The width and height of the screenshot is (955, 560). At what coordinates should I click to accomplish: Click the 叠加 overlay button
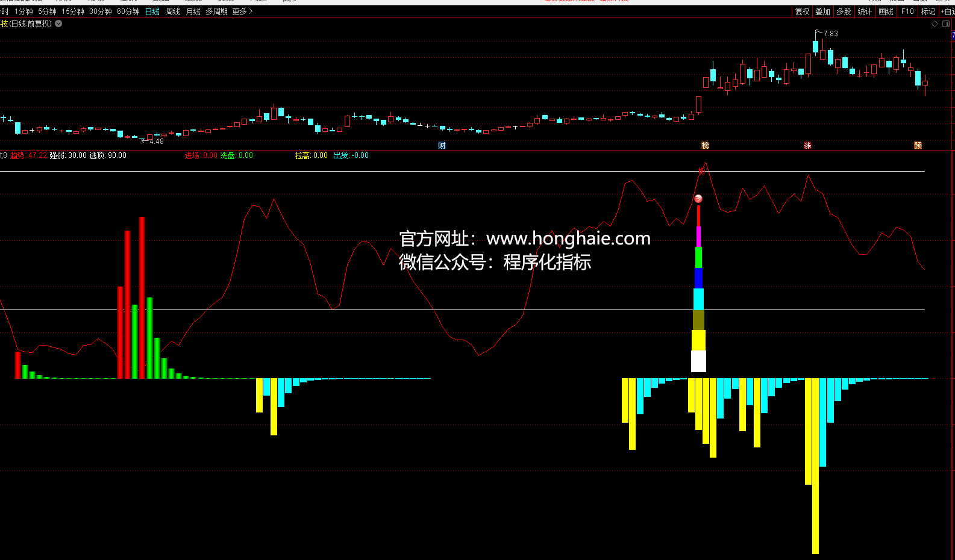click(822, 11)
